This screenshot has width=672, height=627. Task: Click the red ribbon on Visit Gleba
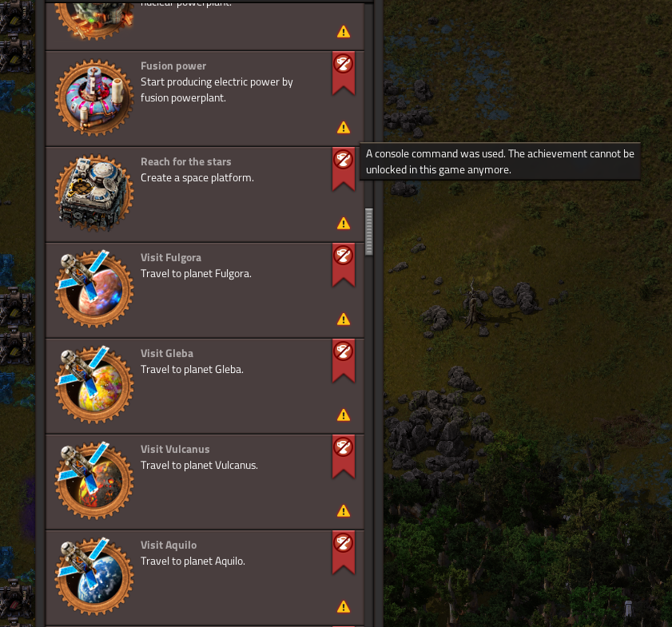(344, 360)
